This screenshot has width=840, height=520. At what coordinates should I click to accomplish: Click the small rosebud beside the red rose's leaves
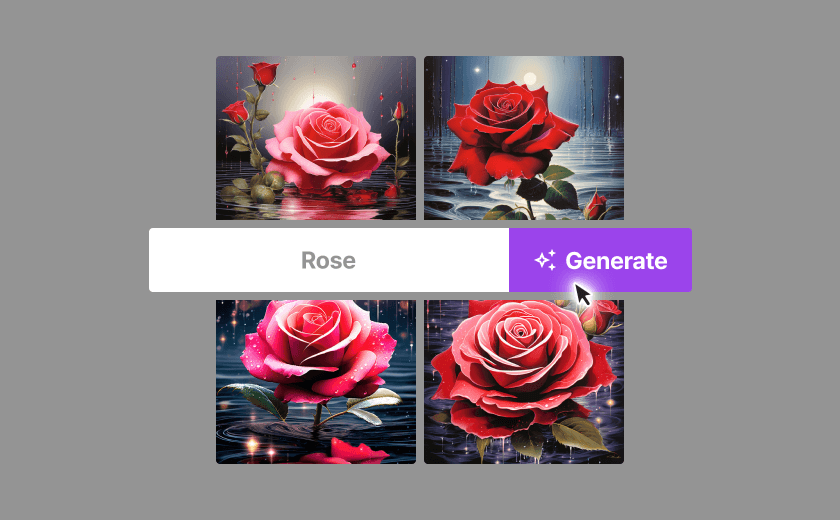(595, 205)
